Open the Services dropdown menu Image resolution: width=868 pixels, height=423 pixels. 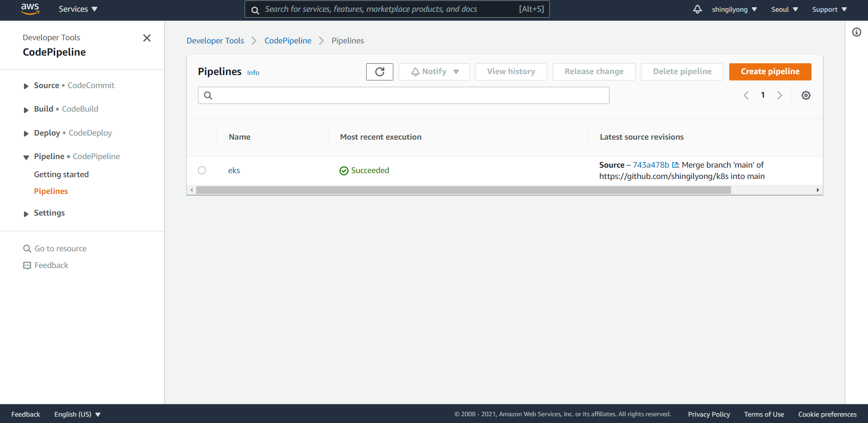[x=78, y=9]
